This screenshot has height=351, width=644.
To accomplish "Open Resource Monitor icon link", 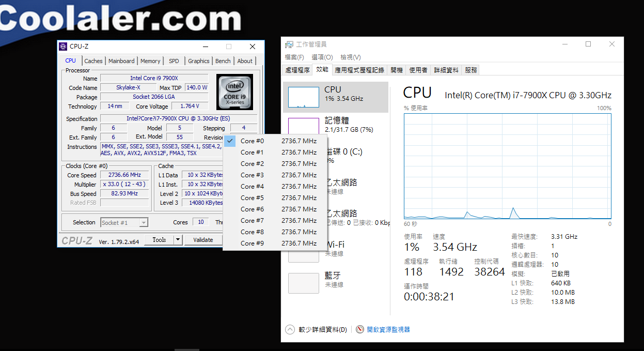I will pos(360,329).
